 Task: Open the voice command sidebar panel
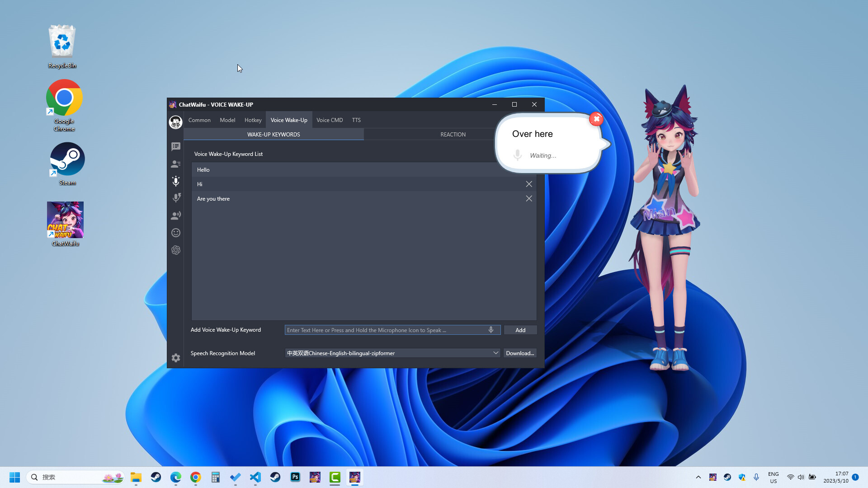(x=176, y=198)
